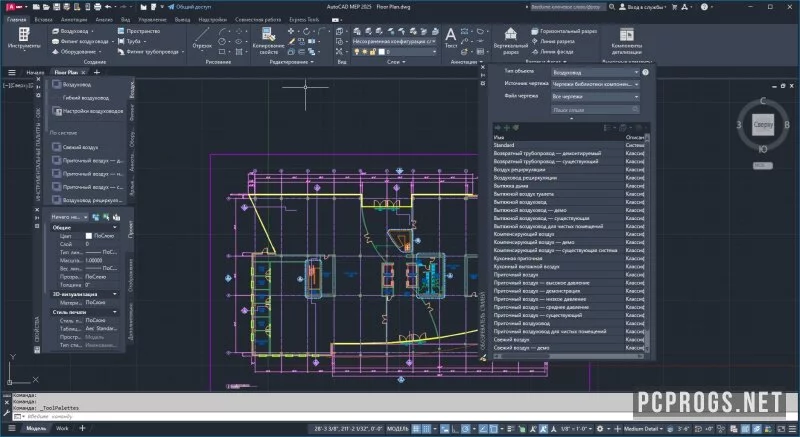The width and height of the screenshot is (800, 437).
Task: Select the Отрезок line tool
Action: coord(202,39)
